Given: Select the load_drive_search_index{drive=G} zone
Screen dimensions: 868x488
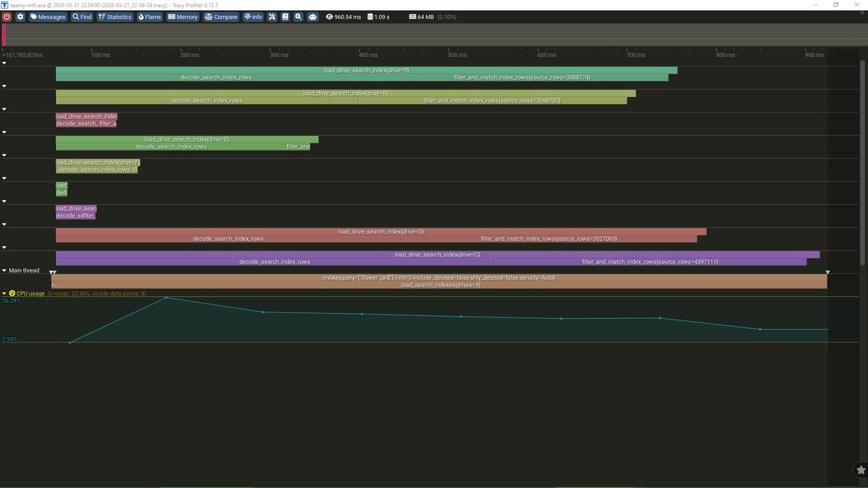Looking at the screenshot, I should pyautogui.click(x=381, y=232).
